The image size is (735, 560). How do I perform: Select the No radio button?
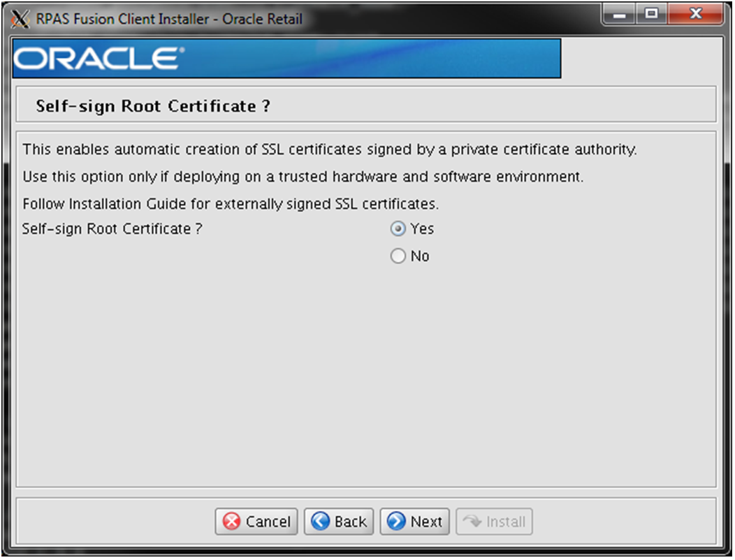[x=398, y=256]
